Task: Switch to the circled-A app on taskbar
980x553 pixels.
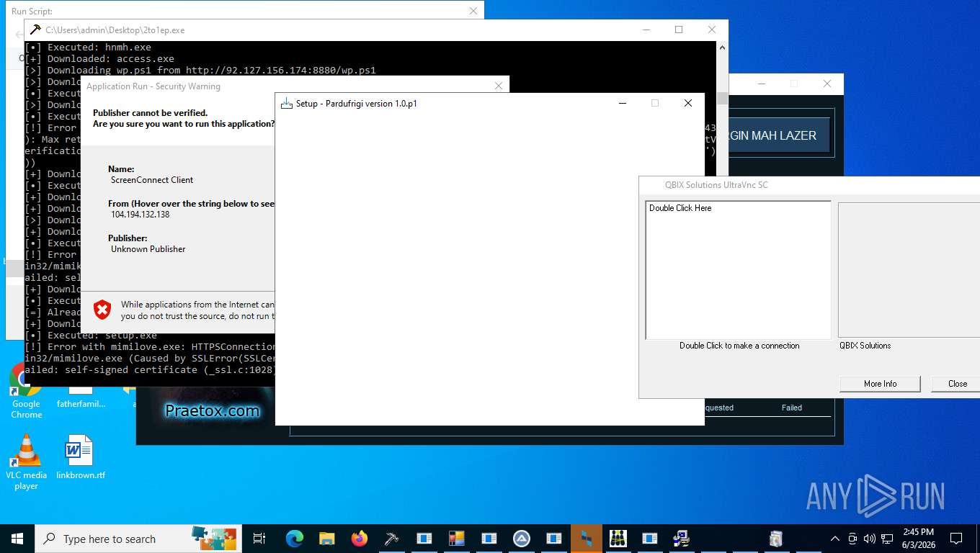Action: [521, 538]
